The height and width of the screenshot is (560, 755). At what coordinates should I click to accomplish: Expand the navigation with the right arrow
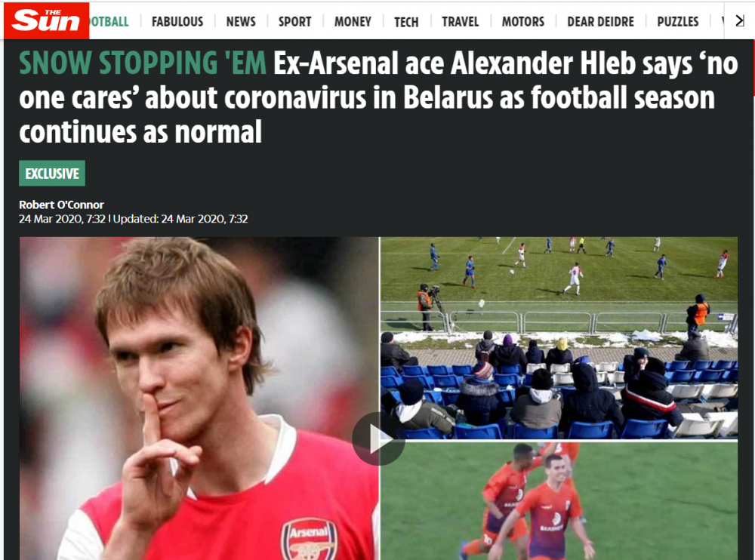pos(740,20)
